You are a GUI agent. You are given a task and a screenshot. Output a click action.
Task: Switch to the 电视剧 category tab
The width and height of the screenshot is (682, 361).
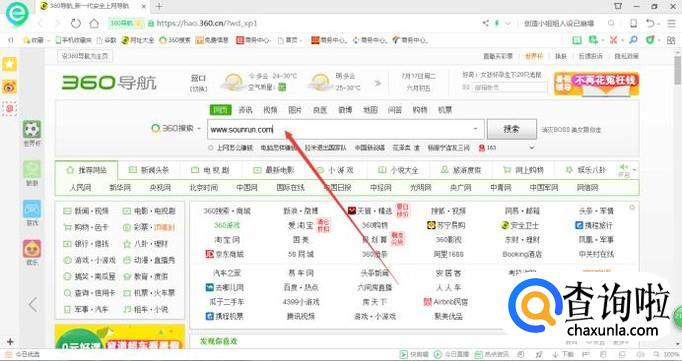[211, 170]
